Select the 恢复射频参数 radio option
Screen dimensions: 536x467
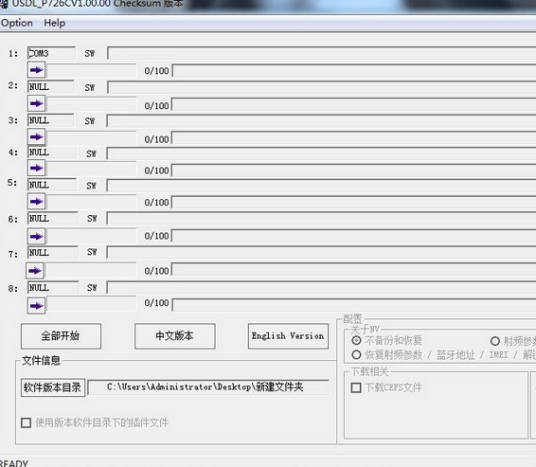[356, 355]
